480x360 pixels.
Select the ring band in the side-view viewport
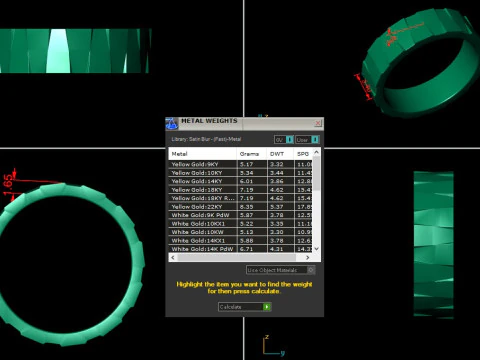[x=434, y=245]
